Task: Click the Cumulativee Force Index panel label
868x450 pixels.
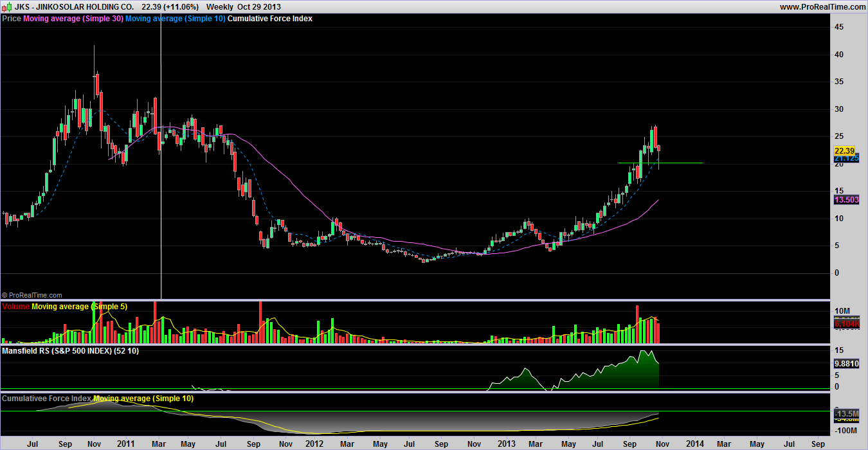Action: pos(46,399)
